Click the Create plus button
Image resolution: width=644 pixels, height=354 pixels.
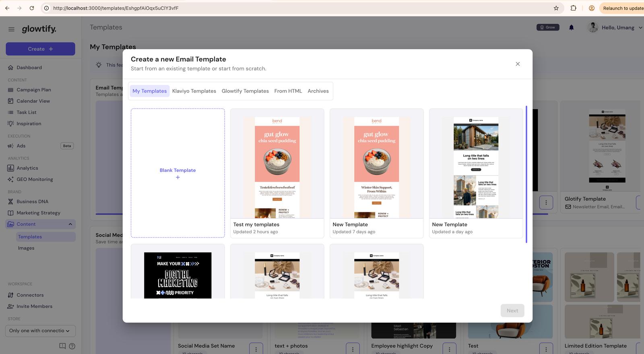point(40,49)
